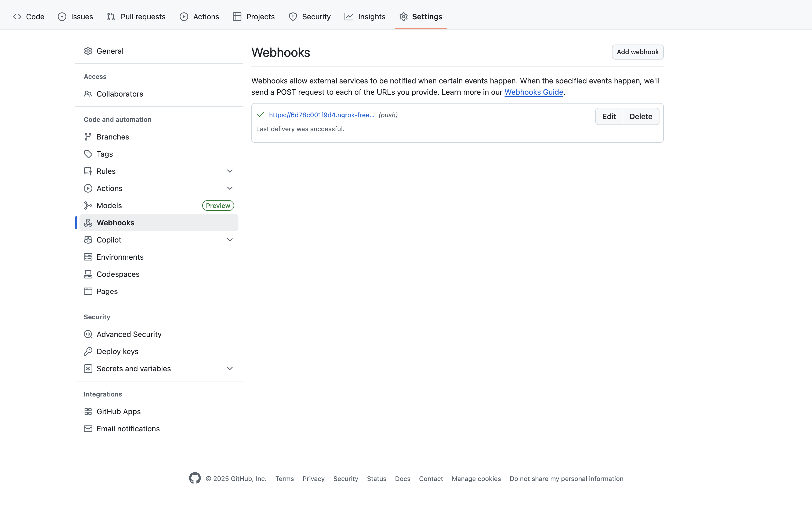Open the ngrok-free webhook URL link
The height and width of the screenshot is (507, 812).
tap(321, 115)
